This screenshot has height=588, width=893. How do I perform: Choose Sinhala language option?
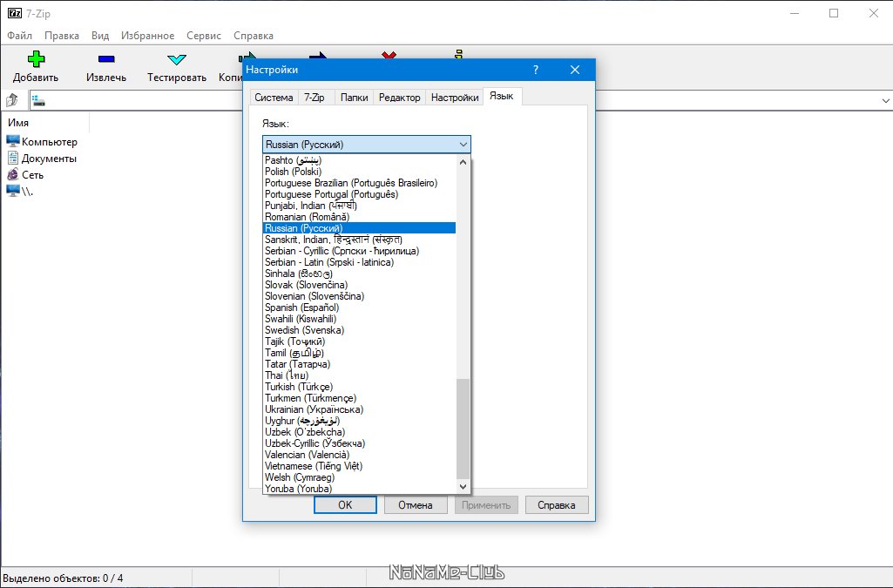pyautogui.click(x=359, y=274)
